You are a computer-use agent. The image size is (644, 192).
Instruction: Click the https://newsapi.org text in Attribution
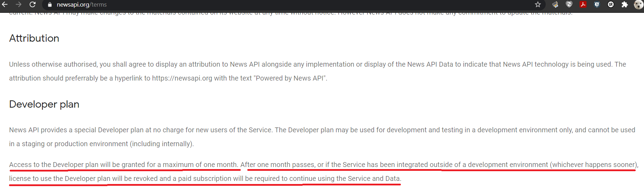(182, 78)
